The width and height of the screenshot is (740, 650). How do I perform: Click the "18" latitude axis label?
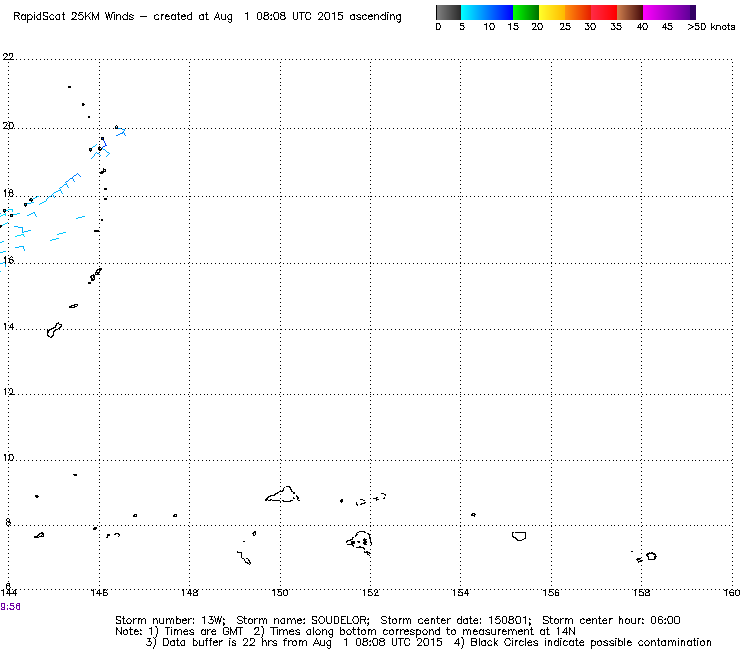pos(8,194)
